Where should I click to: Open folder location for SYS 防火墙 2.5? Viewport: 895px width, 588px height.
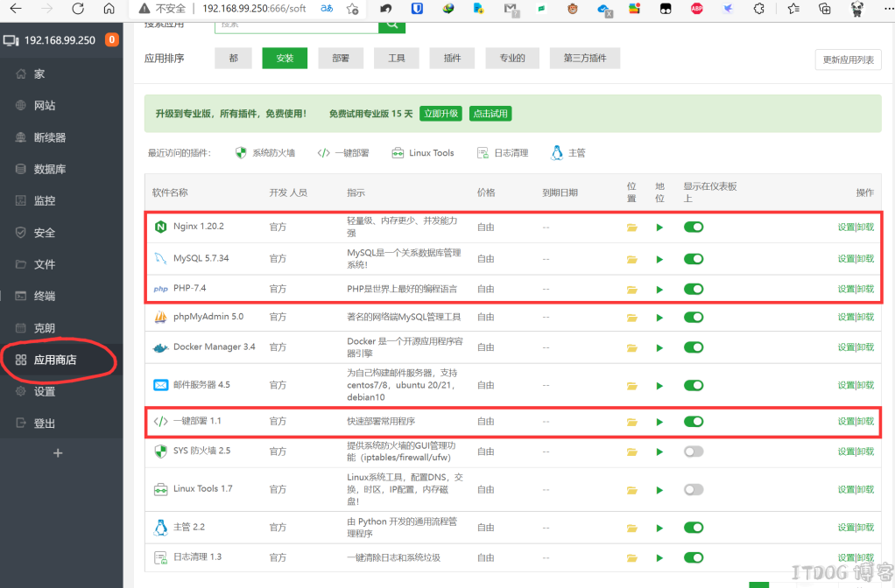pos(632,452)
